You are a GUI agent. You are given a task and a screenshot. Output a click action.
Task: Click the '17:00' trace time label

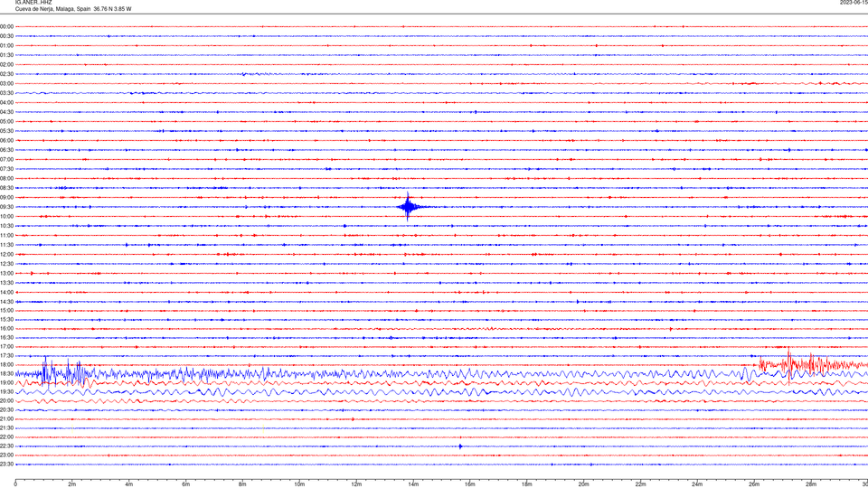pyautogui.click(x=6, y=347)
